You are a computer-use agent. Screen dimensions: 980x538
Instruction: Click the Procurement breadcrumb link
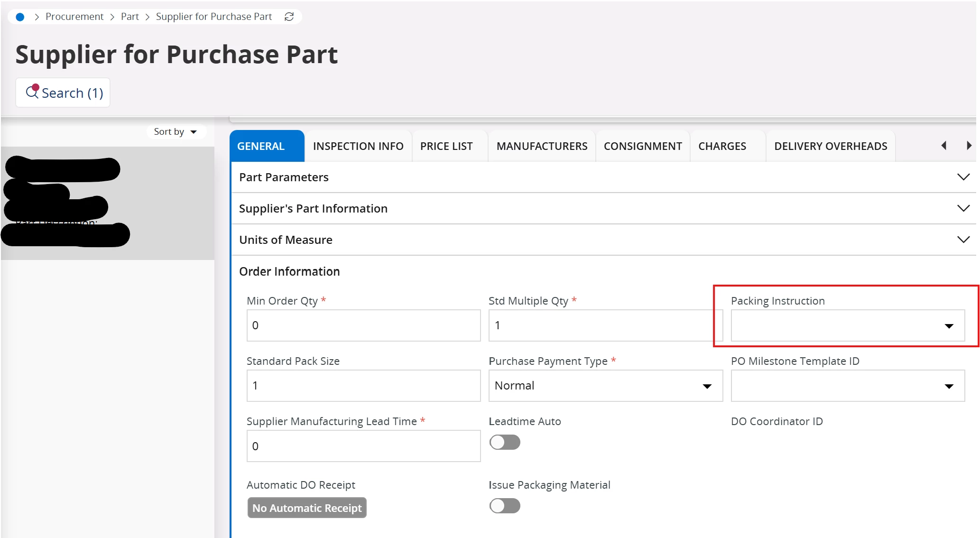[x=74, y=17]
